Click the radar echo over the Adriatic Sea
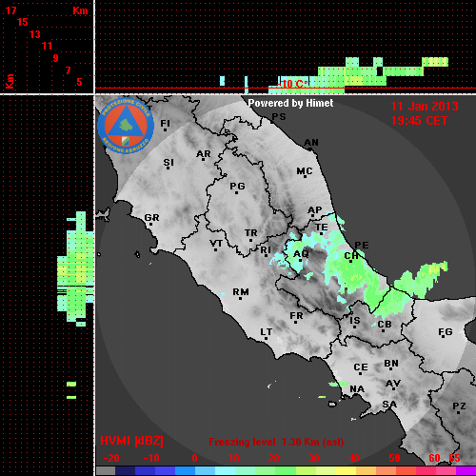 422,279
